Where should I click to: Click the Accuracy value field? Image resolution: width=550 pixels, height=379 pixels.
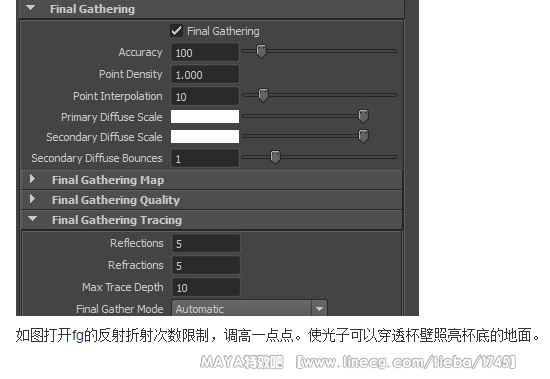tap(205, 53)
